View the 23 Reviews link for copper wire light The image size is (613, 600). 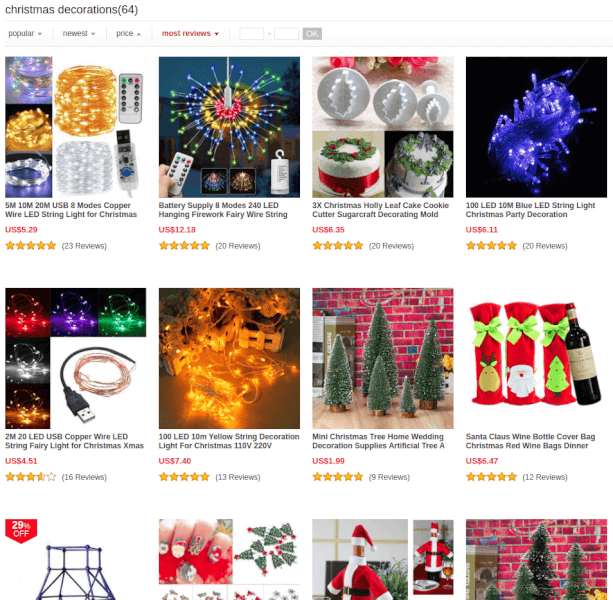pos(84,246)
